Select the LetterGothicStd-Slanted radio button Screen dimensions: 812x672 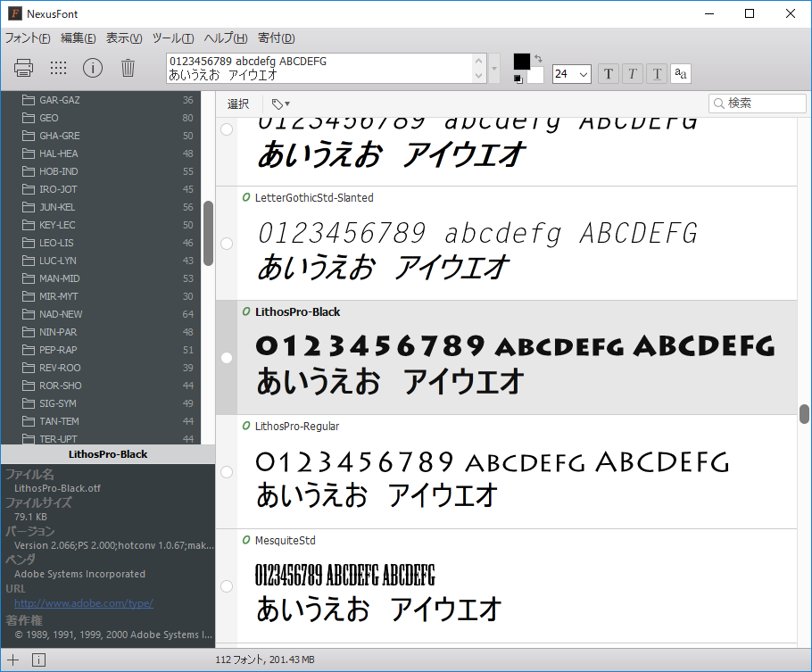tap(226, 243)
